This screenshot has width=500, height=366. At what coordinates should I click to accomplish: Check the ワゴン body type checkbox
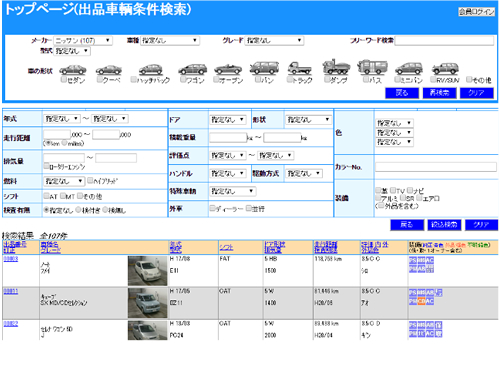click(x=183, y=79)
